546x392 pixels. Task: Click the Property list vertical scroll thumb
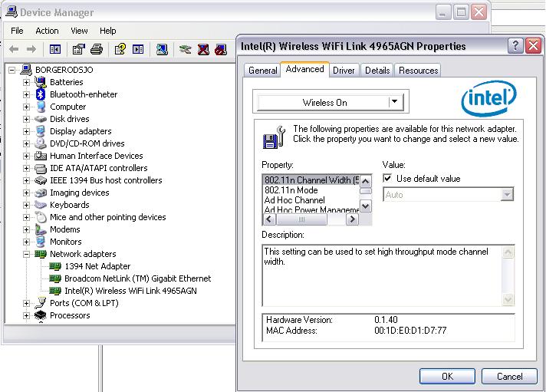point(366,191)
